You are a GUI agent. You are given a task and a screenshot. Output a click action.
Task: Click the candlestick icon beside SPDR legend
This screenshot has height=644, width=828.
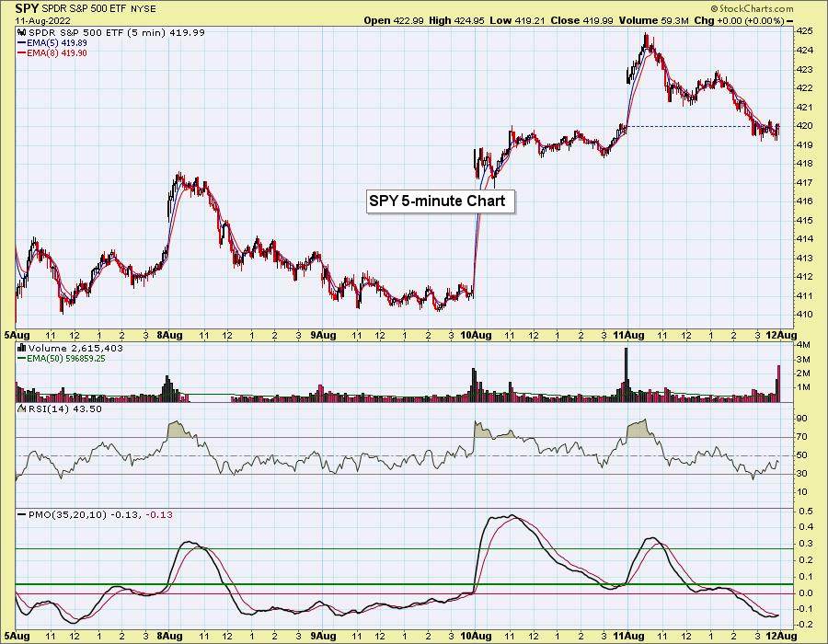22,33
